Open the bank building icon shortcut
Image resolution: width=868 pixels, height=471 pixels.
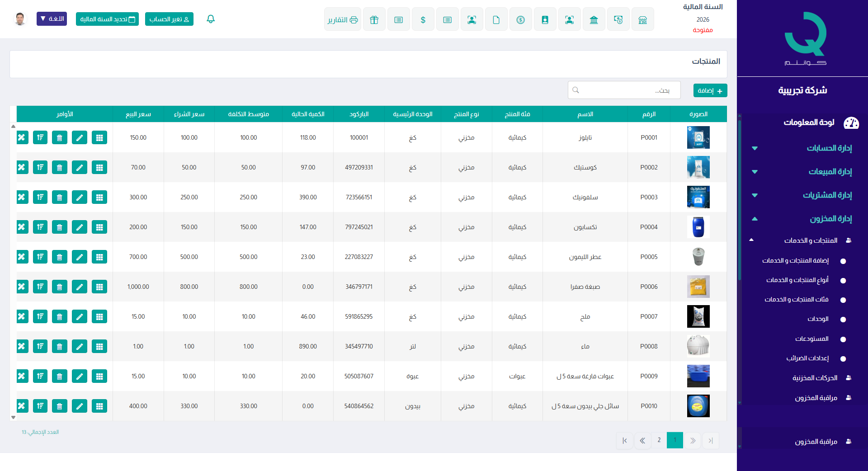[x=594, y=19]
